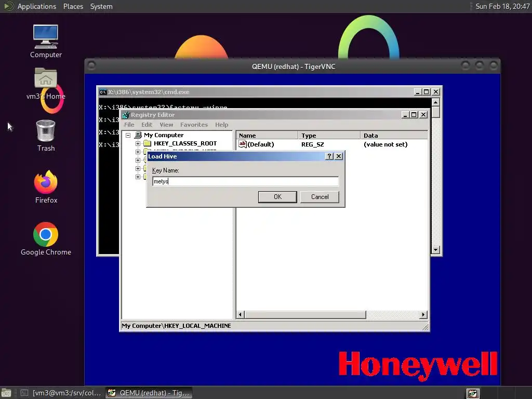
Task: Open the Help menu in Registry Editor
Action: point(221,125)
